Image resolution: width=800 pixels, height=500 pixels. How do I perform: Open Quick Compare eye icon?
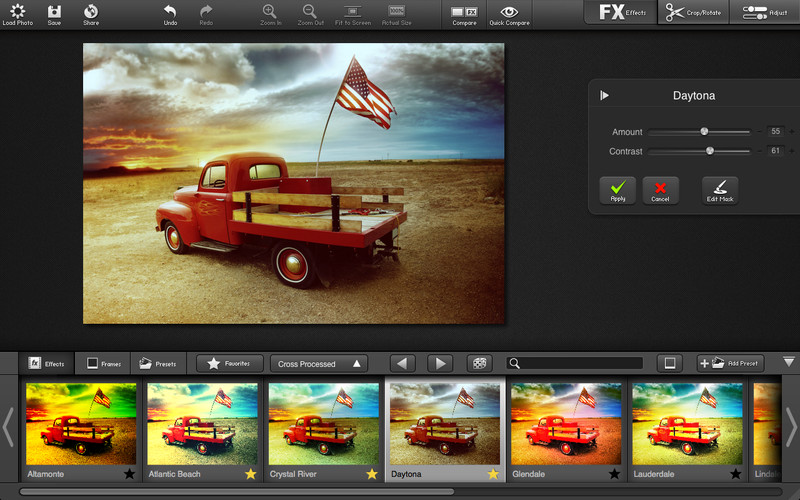click(x=509, y=12)
